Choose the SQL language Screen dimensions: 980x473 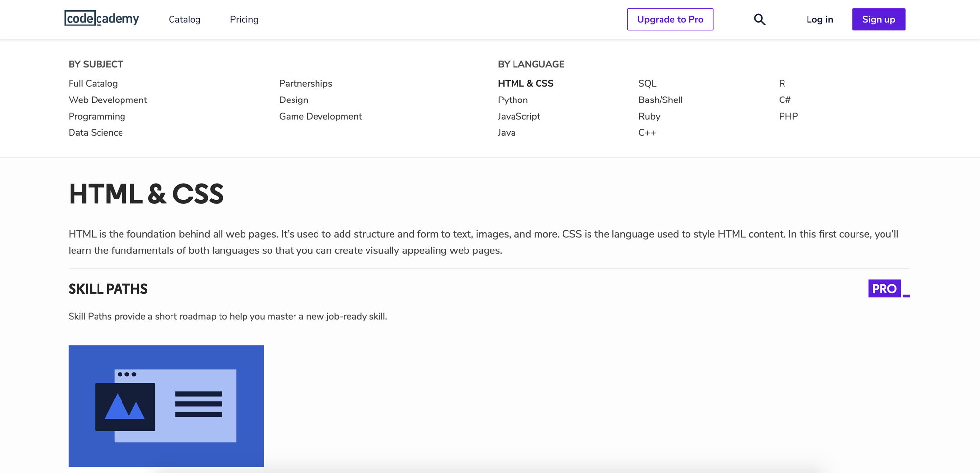647,84
